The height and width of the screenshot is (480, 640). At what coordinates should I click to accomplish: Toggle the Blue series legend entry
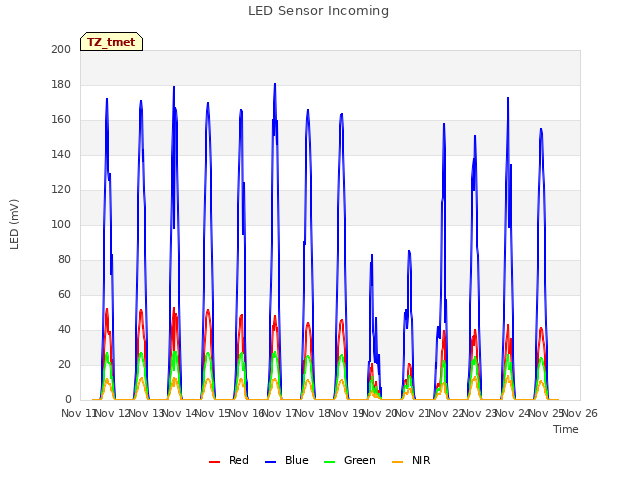(x=287, y=460)
